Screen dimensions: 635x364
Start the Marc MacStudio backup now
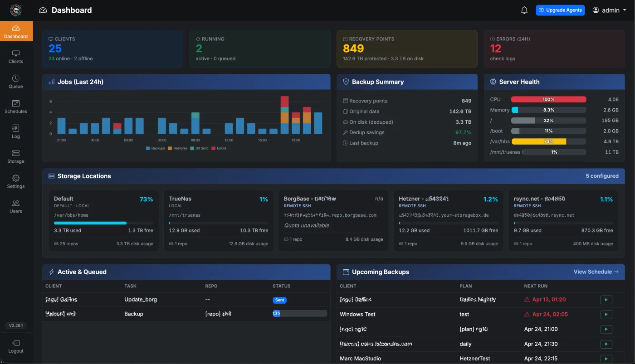point(606,359)
